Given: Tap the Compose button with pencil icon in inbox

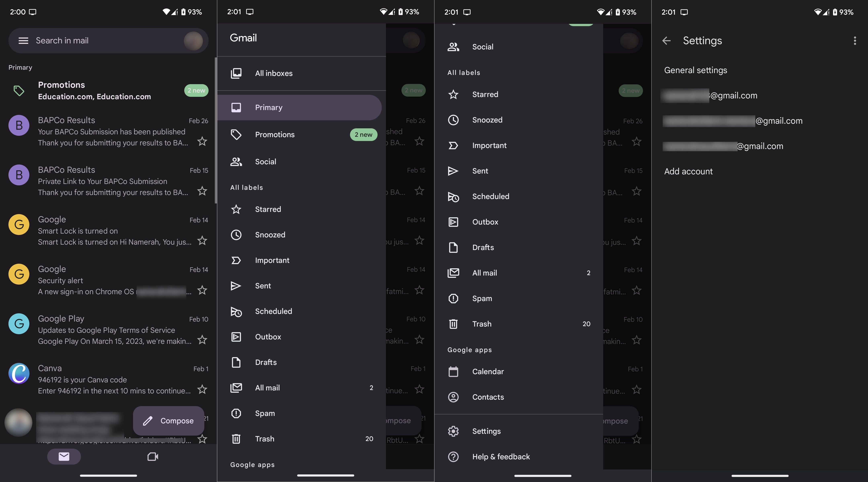Looking at the screenshot, I should [x=169, y=421].
